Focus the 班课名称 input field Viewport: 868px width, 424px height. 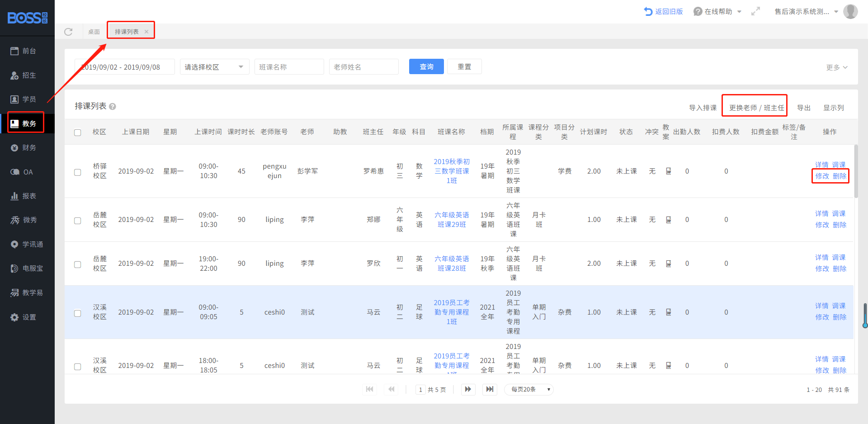tap(289, 67)
